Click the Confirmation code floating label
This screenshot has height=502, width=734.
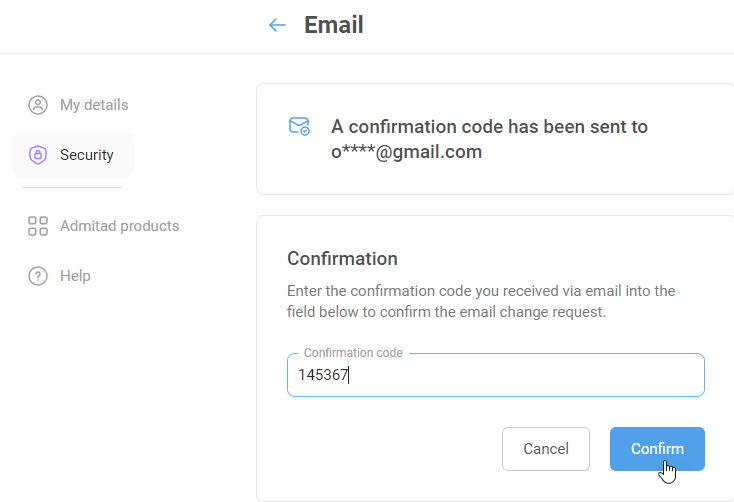click(x=353, y=353)
